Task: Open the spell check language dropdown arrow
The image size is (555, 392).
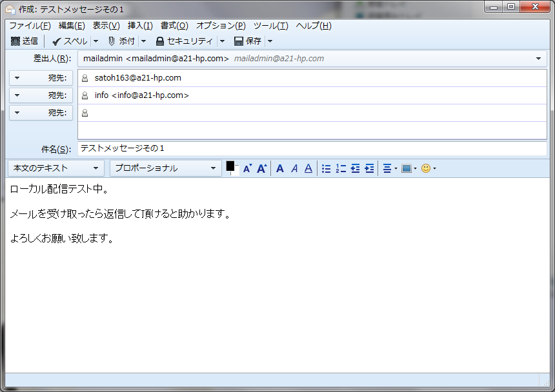Action: (x=96, y=41)
